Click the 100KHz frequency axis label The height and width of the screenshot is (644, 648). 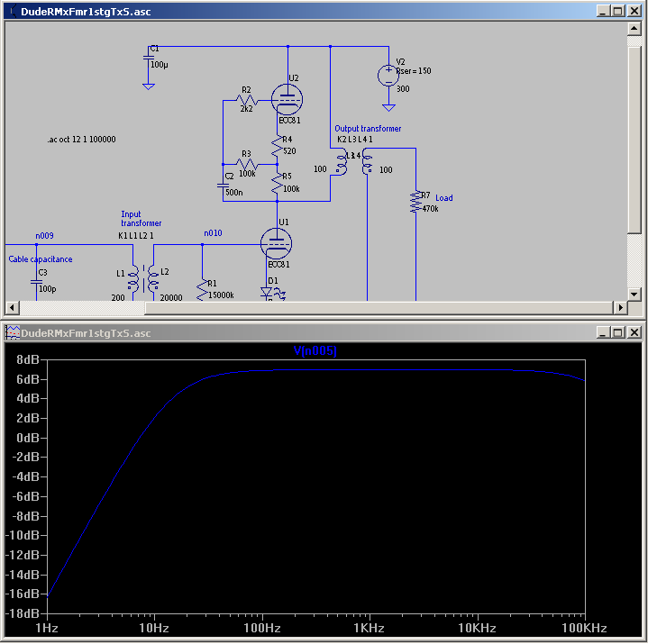tap(584, 628)
